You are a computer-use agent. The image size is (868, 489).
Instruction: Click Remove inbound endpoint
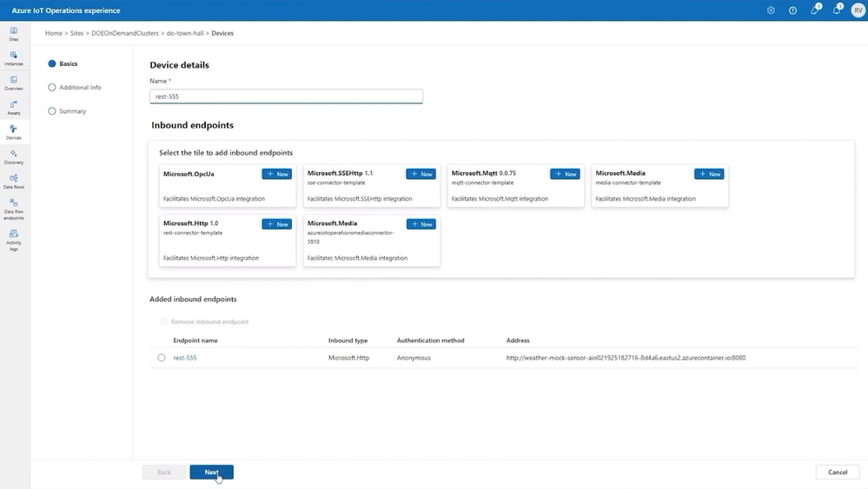(203, 321)
